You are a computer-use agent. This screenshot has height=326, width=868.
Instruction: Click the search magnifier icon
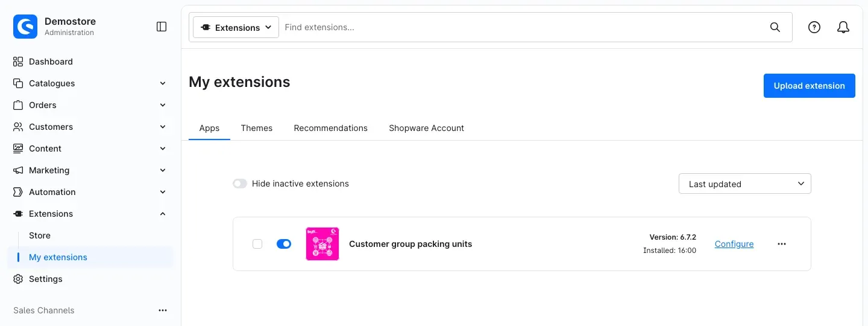[x=775, y=27]
